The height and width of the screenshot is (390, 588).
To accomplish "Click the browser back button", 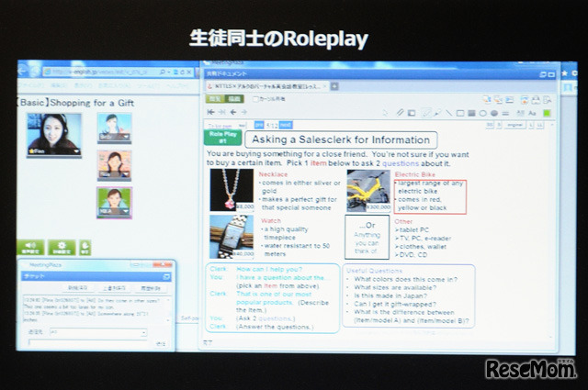I will point(22,71).
